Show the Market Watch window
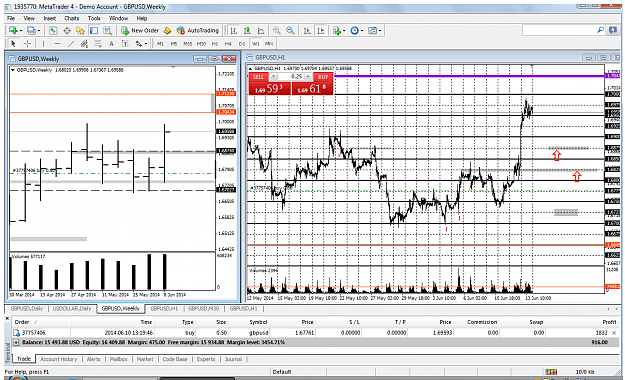This screenshot has height=380, width=625. [53, 31]
